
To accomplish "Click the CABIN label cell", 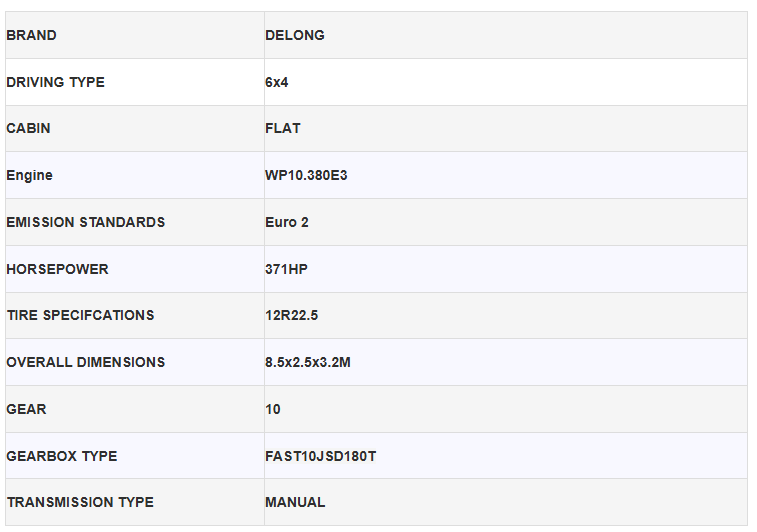I will point(29,128).
